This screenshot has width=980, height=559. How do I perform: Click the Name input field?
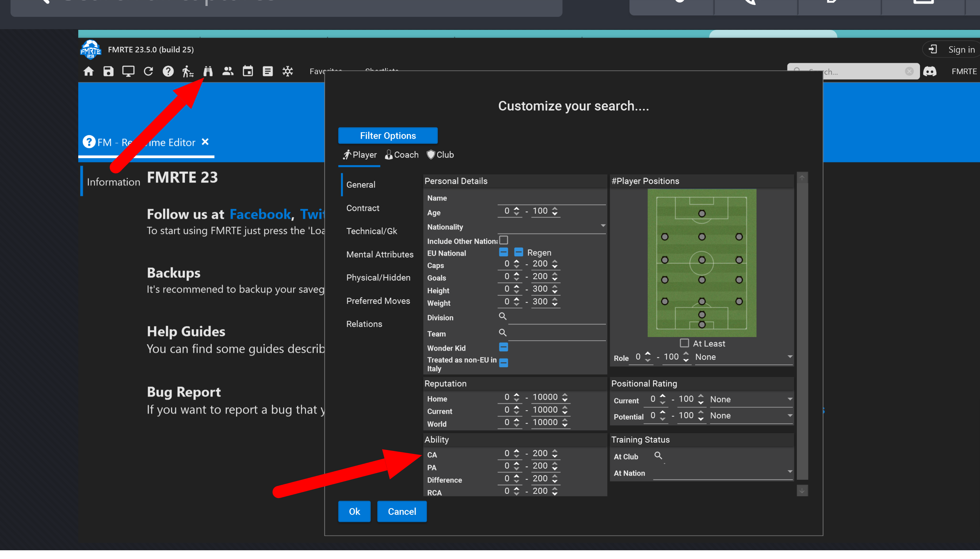coord(552,198)
